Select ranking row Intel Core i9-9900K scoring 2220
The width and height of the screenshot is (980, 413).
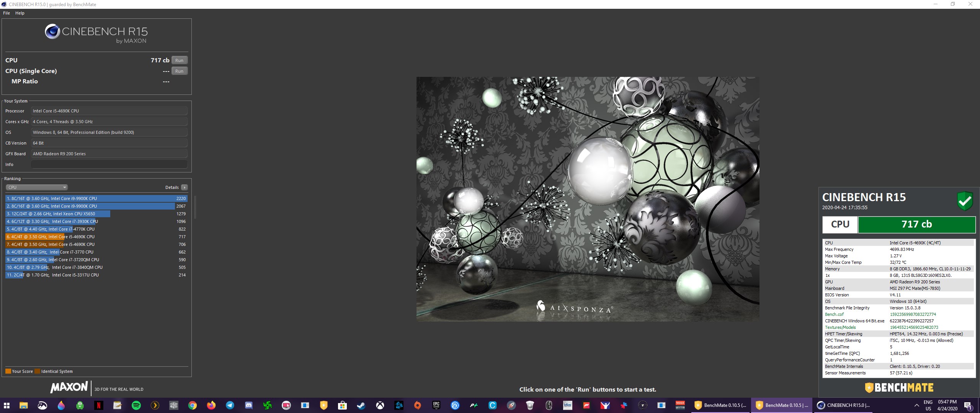(96, 198)
